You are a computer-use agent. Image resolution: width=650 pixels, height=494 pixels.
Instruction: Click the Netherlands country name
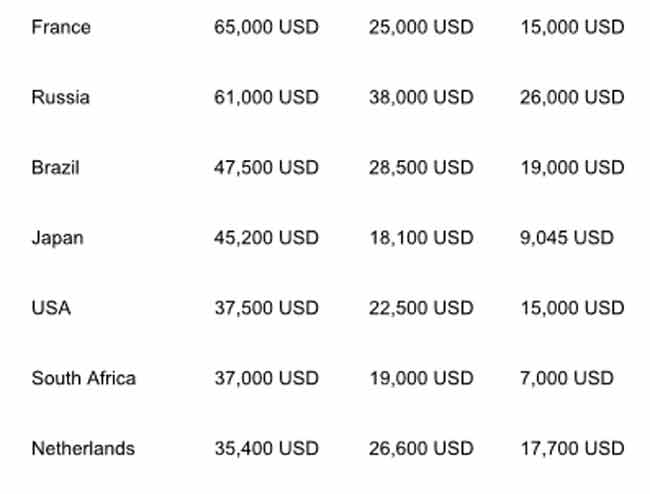click(83, 448)
